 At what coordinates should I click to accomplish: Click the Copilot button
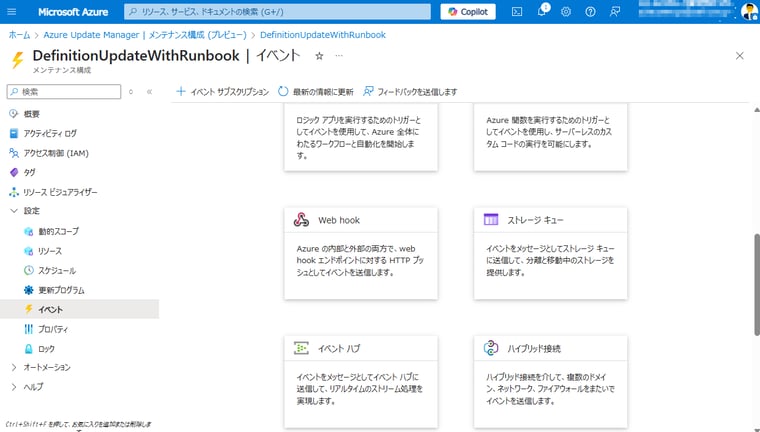click(468, 12)
